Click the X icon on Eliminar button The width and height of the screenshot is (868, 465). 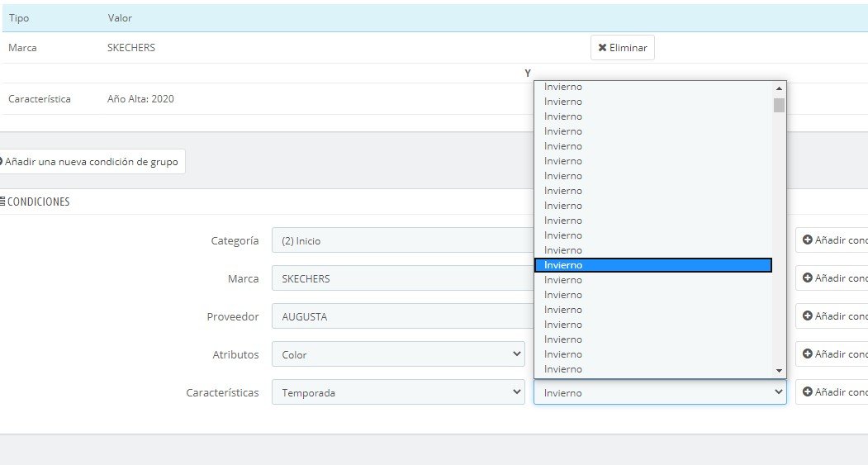603,48
